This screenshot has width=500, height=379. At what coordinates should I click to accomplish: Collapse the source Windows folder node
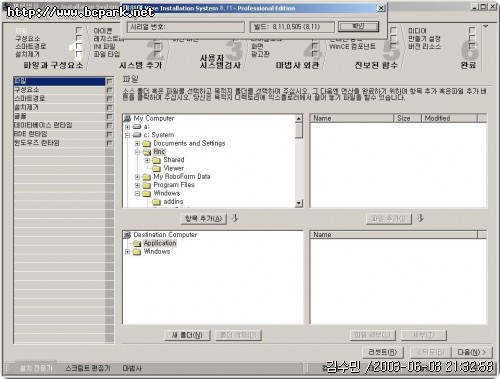(x=137, y=194)
